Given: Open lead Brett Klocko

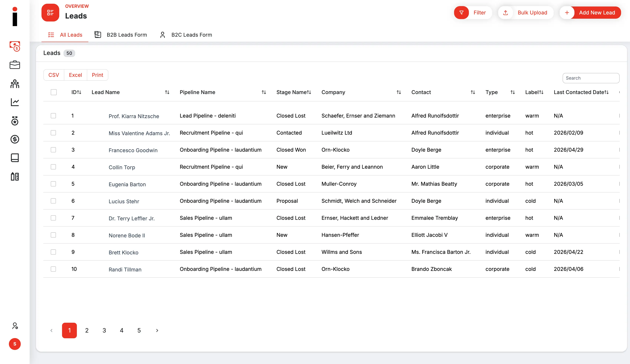Looking at the screenshot, I should pos(124,253).
